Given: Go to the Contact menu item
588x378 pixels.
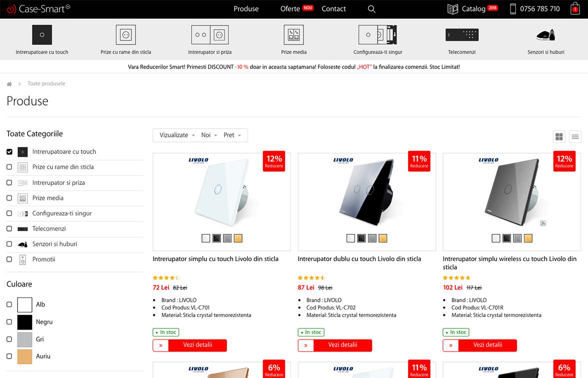Looking at the screenshot, I should 333,9.
